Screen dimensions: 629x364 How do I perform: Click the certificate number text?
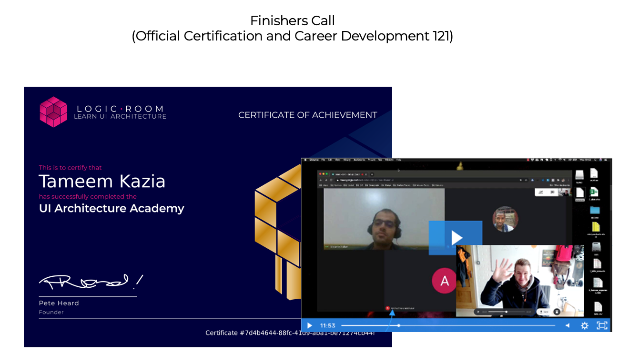click(290, 333)
